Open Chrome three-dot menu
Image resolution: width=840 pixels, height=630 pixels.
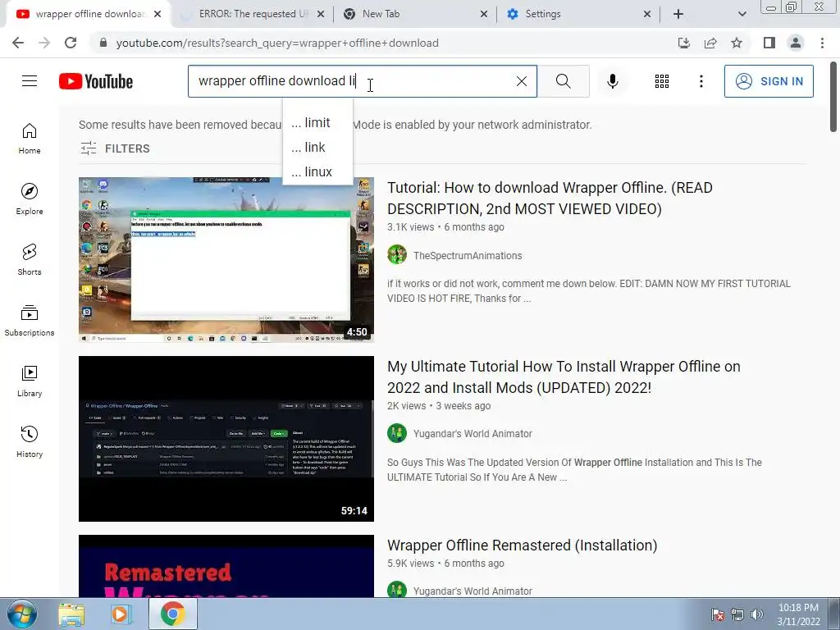tap(822, 43)
